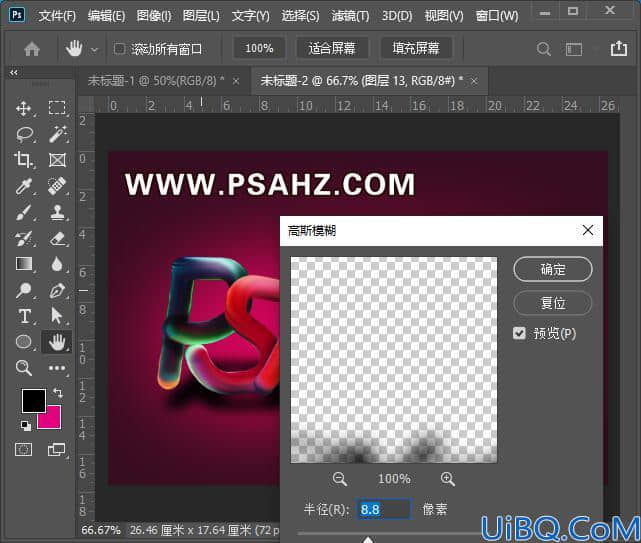Screen dimensions: 641x543
Task: Select the Magic Wand tool
Action: pos(57,134)
